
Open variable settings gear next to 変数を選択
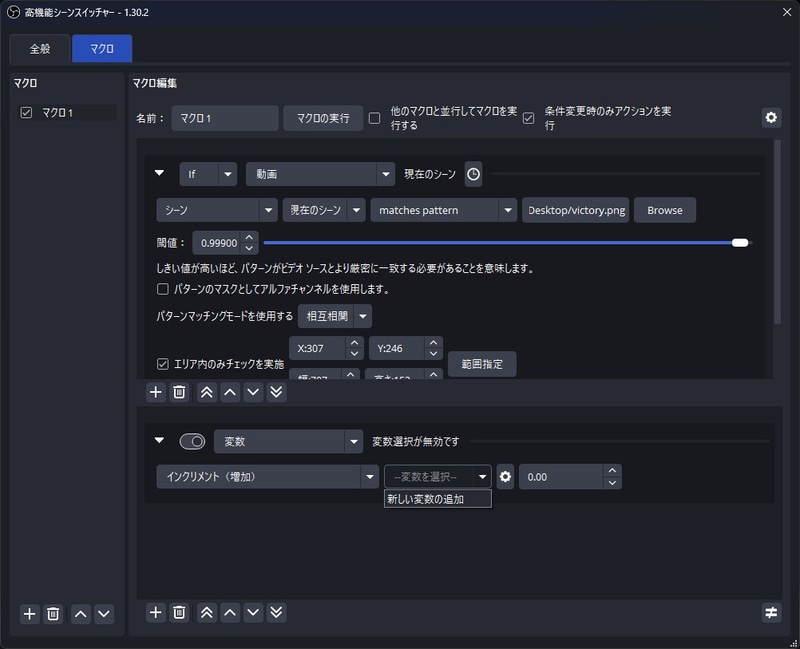click(x=505, y=477)
